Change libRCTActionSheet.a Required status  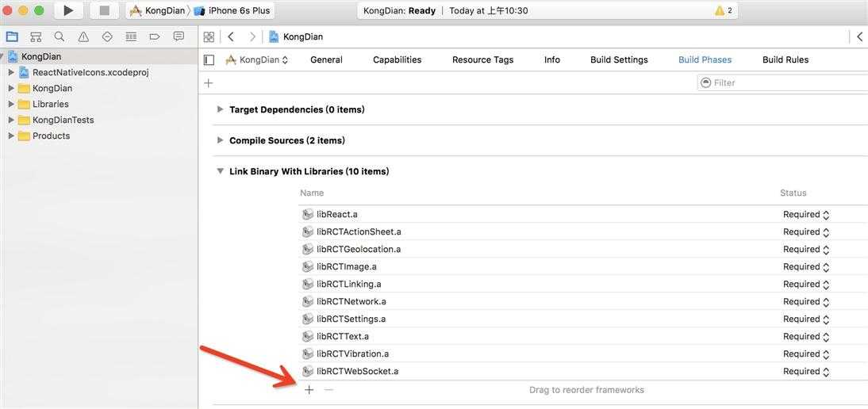(806, 231)
